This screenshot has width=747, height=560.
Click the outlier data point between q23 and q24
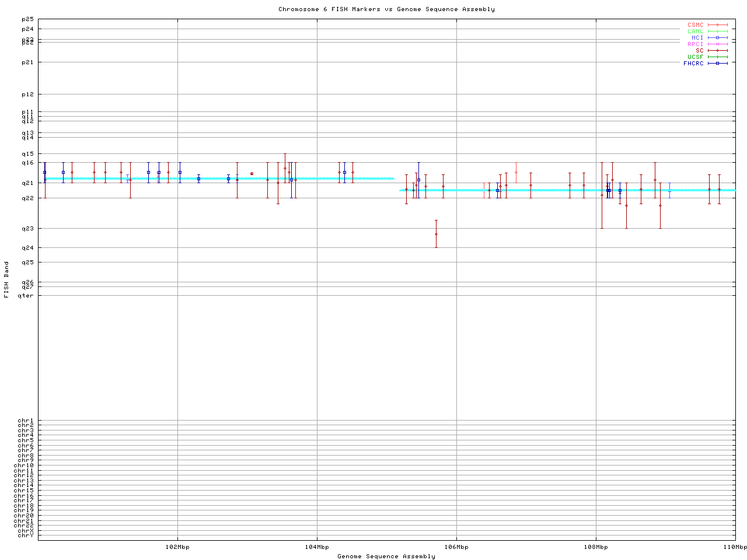point(436,234)
